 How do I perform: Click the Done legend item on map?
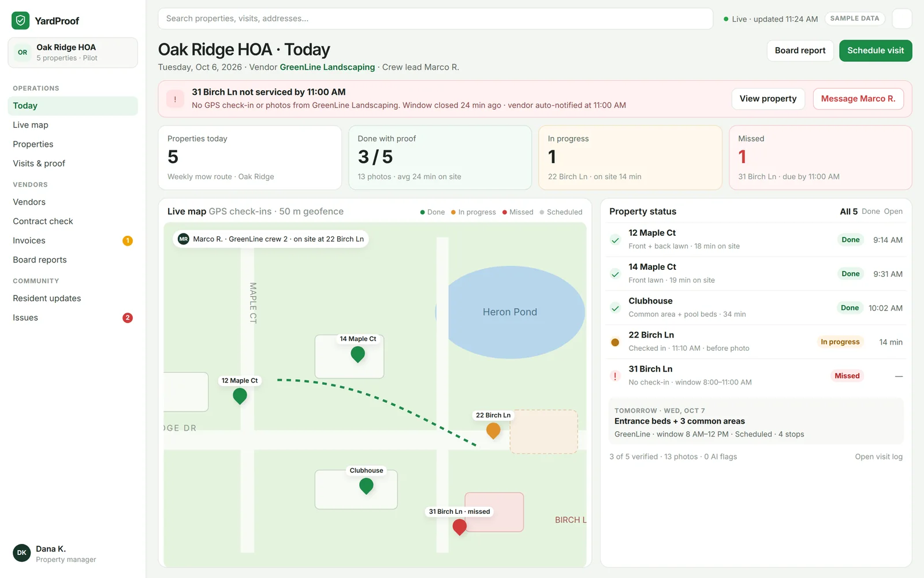click(x=433, y=212)
